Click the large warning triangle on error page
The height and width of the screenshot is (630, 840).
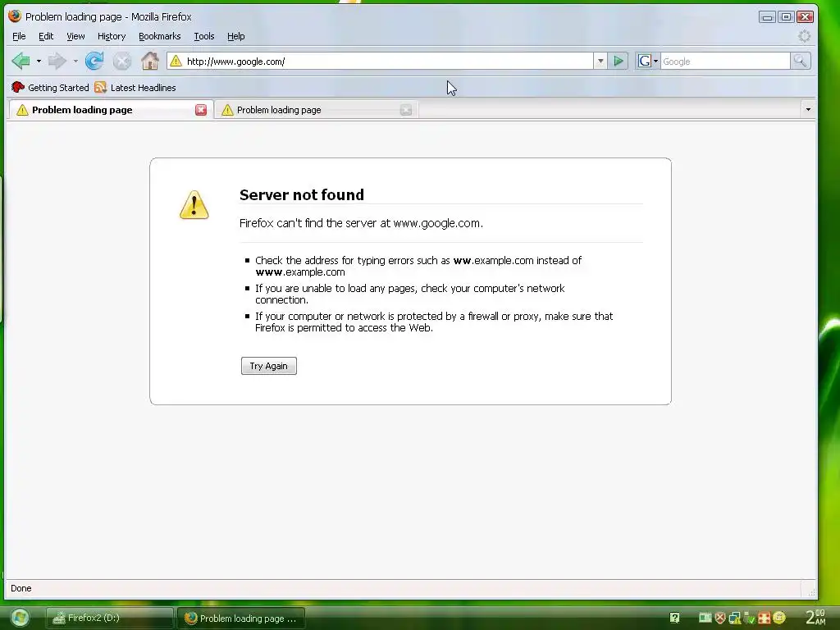pos(194,204)
